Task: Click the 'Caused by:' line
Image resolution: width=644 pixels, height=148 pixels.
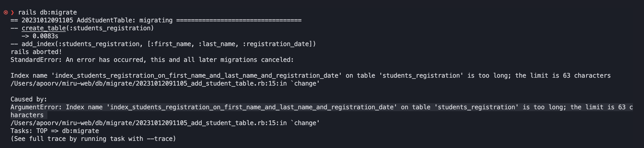Action: pyautogui.click(x=29, y=99)
